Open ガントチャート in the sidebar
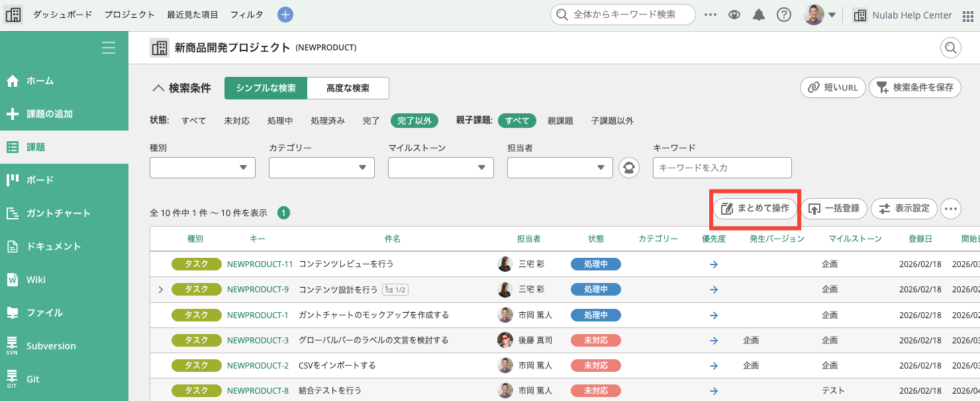Viewport: 980px width, 401px height. pos(64,213)
